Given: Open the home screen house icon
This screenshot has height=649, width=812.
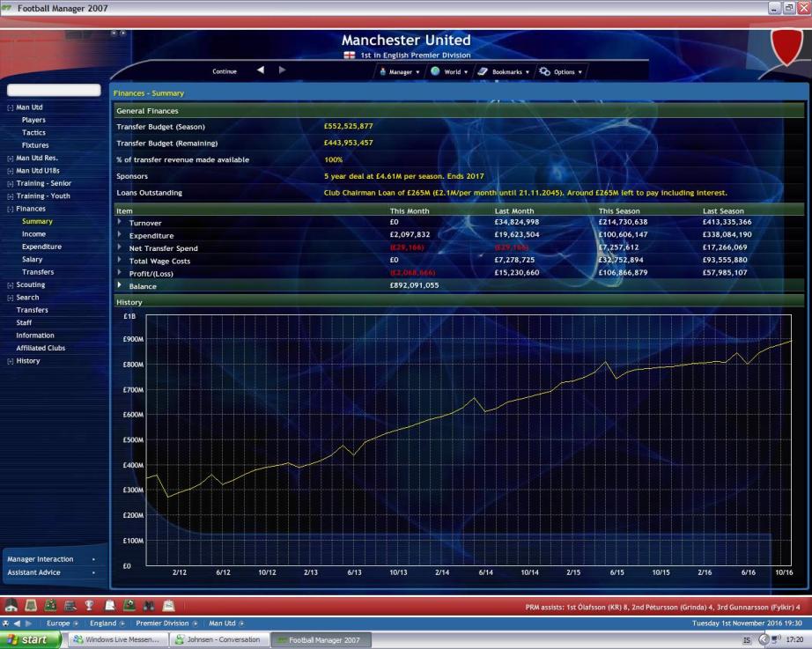Looking at the screenshot, I should tap(11, 605).
